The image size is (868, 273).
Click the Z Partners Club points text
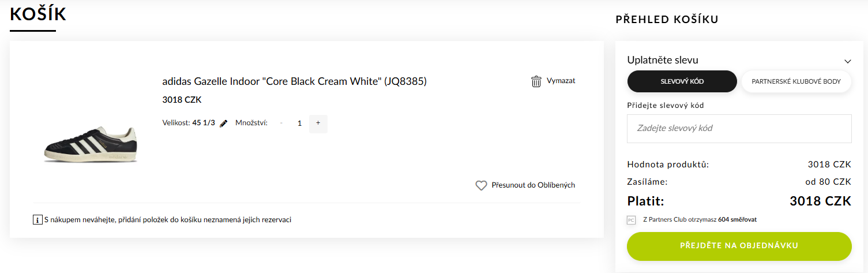pos(700,219)
